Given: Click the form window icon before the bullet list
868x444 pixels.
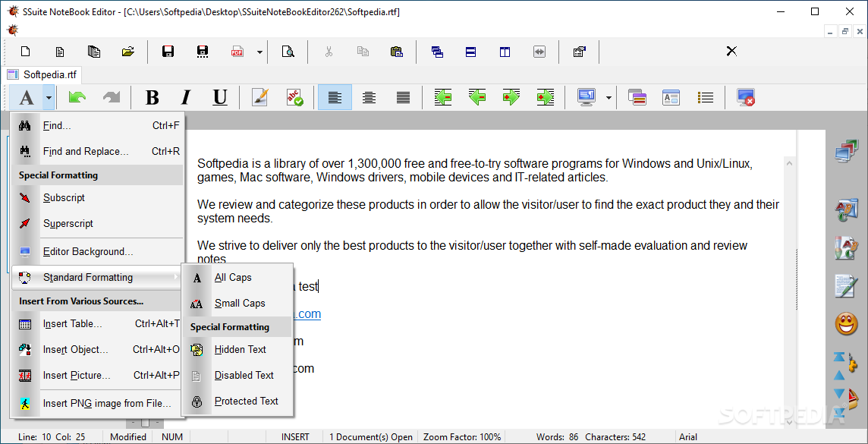Looking at the screenshot, I should (671, 97).
